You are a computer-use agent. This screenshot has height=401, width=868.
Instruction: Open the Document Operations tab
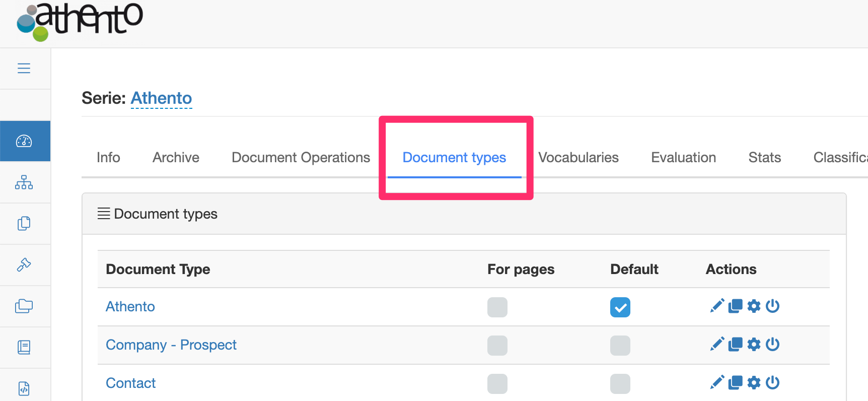(301, 158)
